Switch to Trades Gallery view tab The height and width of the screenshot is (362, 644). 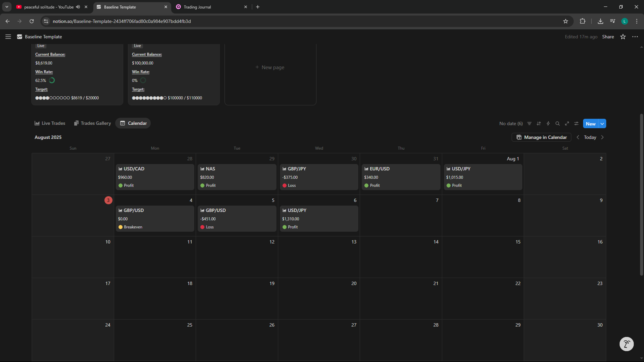click(92, 123)
